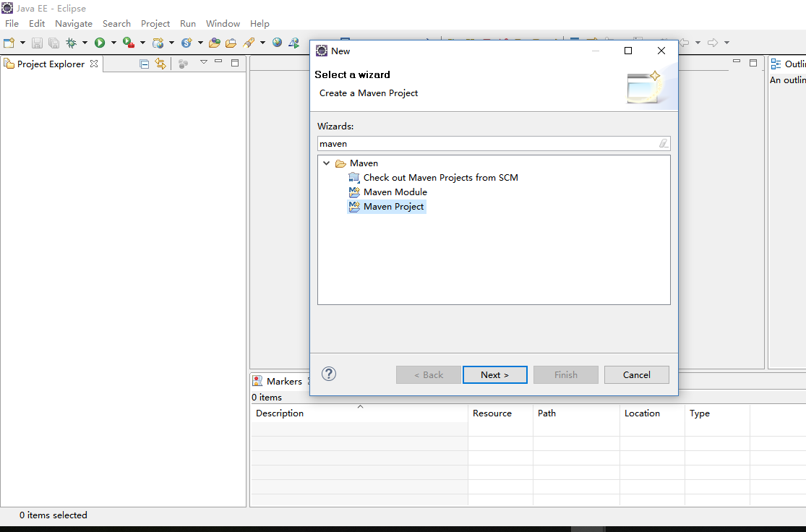
Task: Click the Focus on Active Task icon
Action: coord(183,64)
